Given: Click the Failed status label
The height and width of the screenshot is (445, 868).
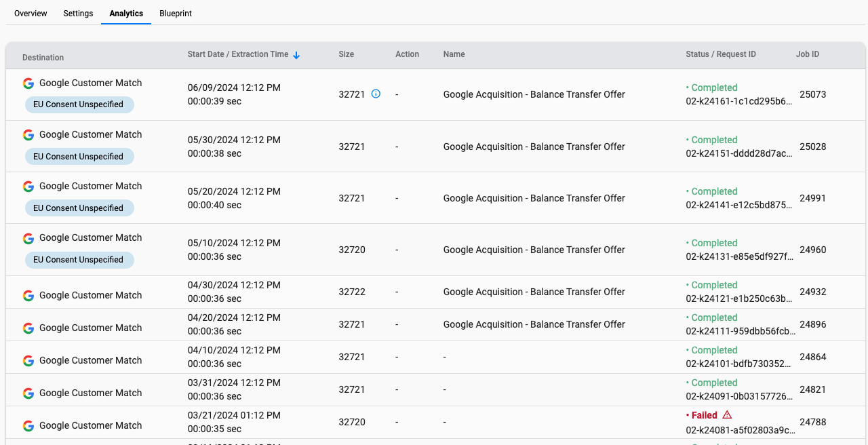Looking at the screenshot, I should coord(704,415).
